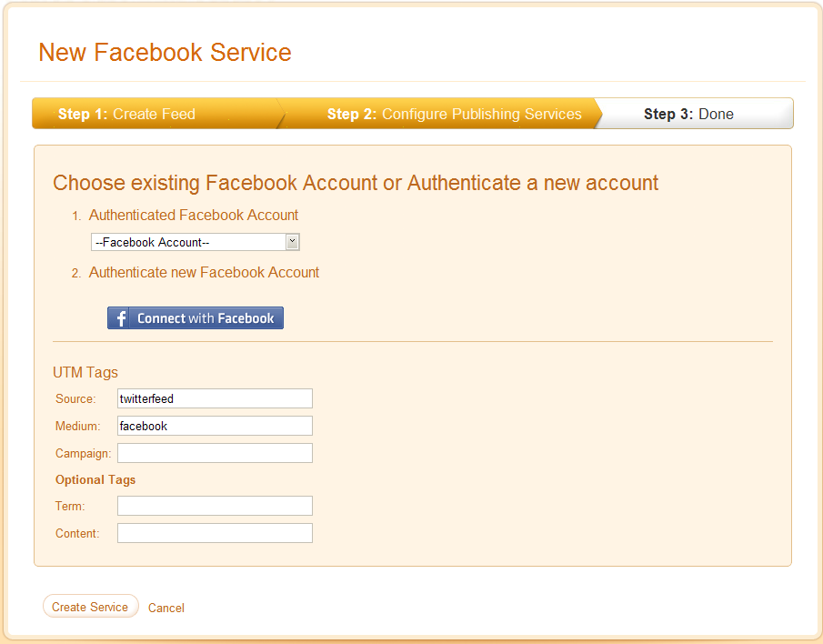Cancel the new Facebook service

[166, 608]
